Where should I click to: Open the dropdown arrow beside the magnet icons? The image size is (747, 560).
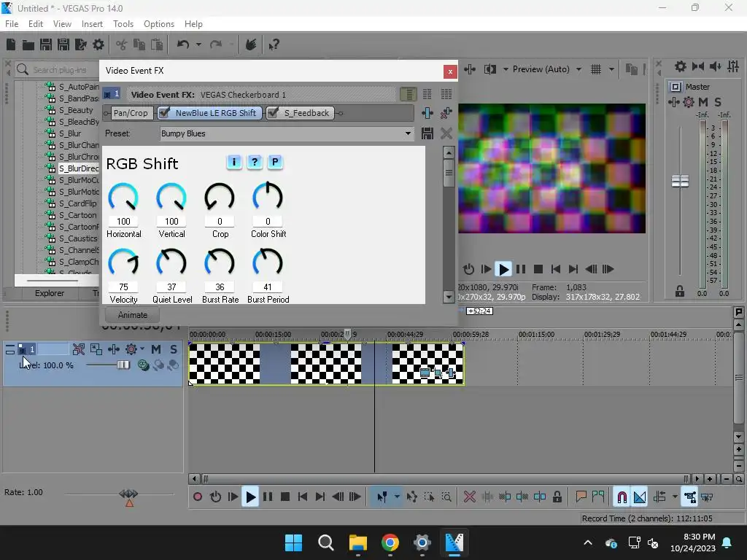(675, 497)
